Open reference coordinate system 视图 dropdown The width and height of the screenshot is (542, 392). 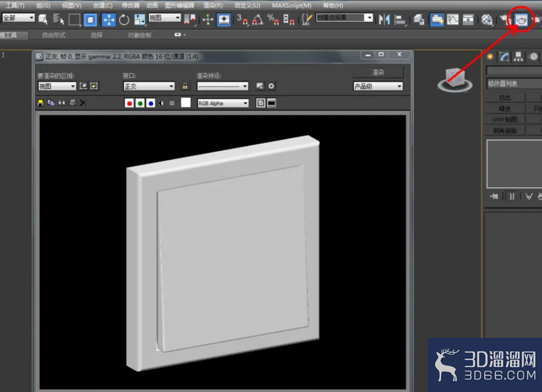click(164, 18)
